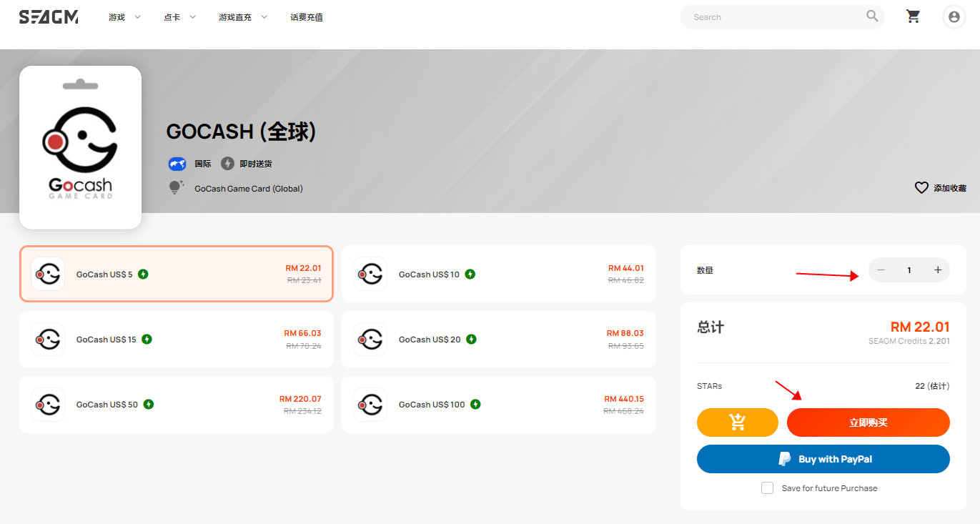Open the 话费充值 menu item
Screen dimensions: 980x524
[307, 17]
